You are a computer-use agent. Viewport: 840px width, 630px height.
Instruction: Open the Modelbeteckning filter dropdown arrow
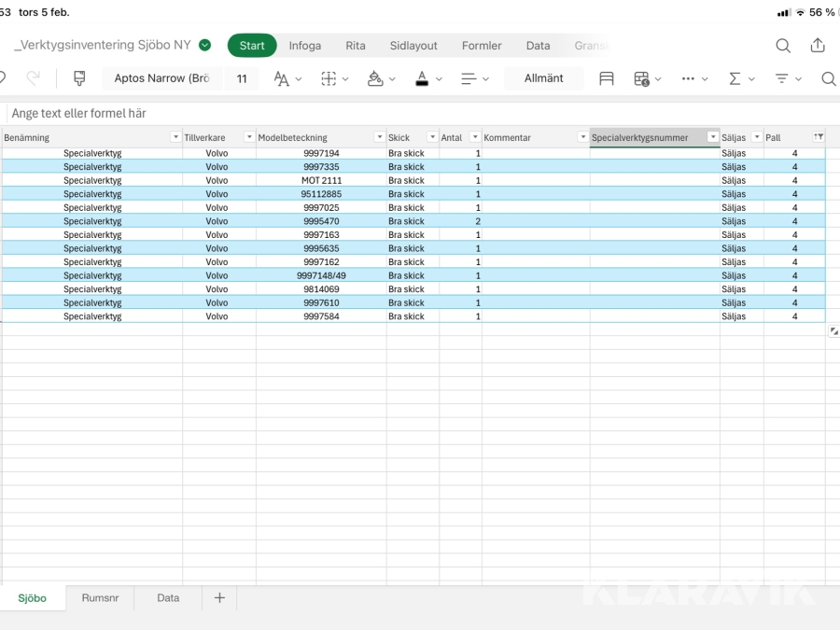(x=379, y=137)
